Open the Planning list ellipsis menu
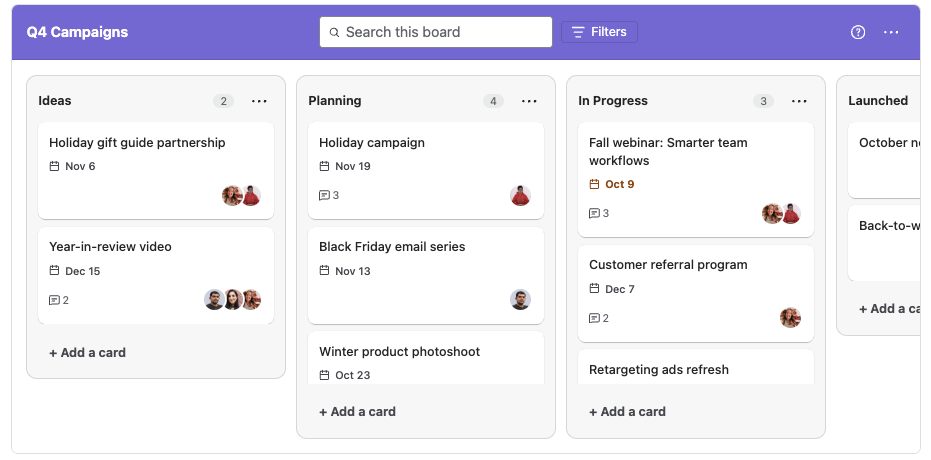Image resolution: width=931 pixels, height=460 pixels. tap(530, 101)
